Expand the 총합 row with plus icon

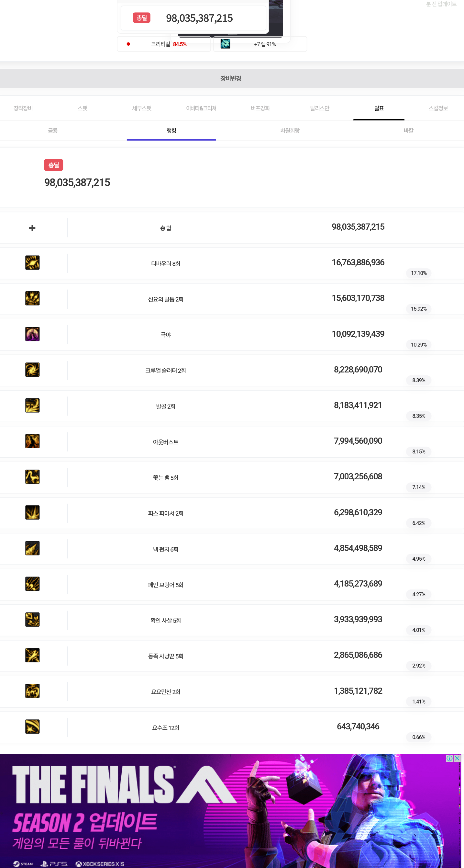point(32,228)
